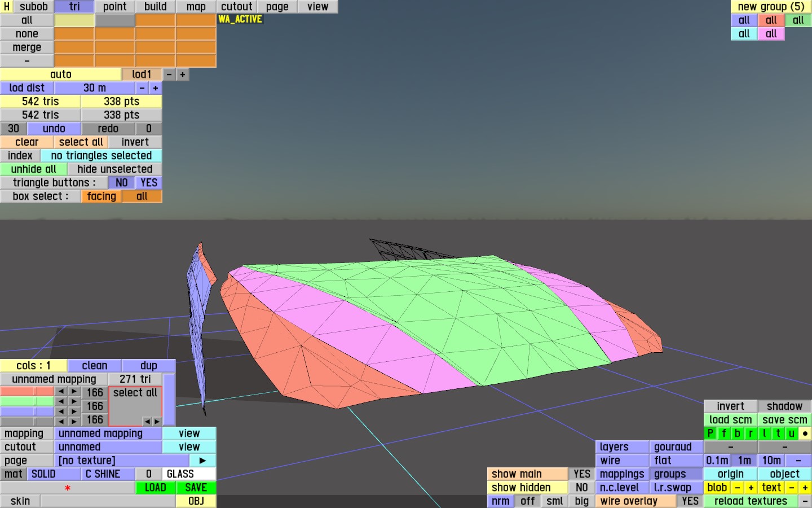Image resolution: width=812 pixels, height=508 pixels.
Task: Open the C SHINE material option
Action: [x=108, y=474]
